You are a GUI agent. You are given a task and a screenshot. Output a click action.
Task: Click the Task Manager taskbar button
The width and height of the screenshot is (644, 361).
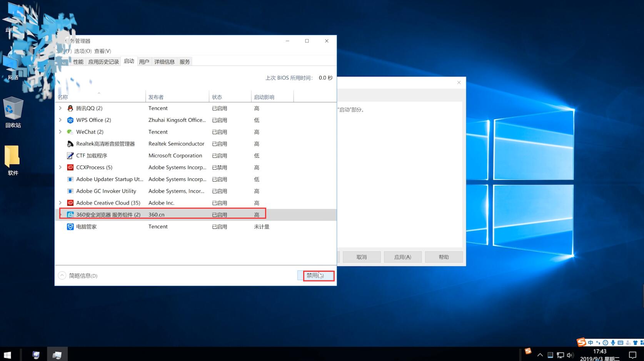(x=57, y=354)
